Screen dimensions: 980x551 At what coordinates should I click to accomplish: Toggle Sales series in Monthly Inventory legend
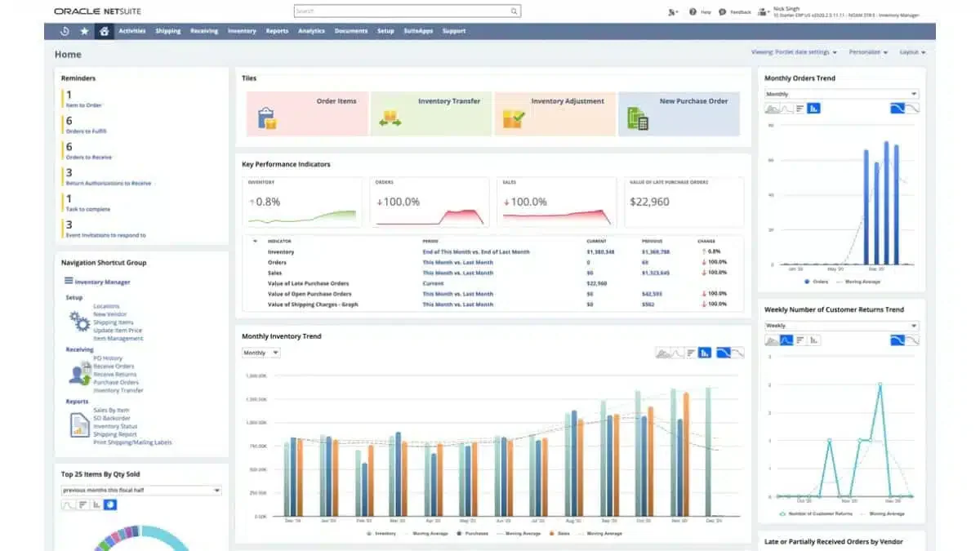[561, 533]
